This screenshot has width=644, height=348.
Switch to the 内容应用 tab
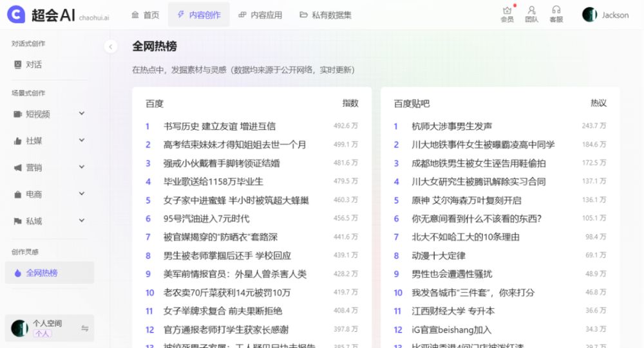260,15
